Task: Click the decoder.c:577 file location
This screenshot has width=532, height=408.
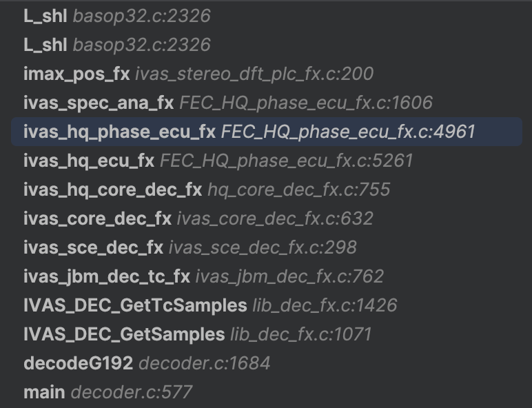Action: [132, 392]
